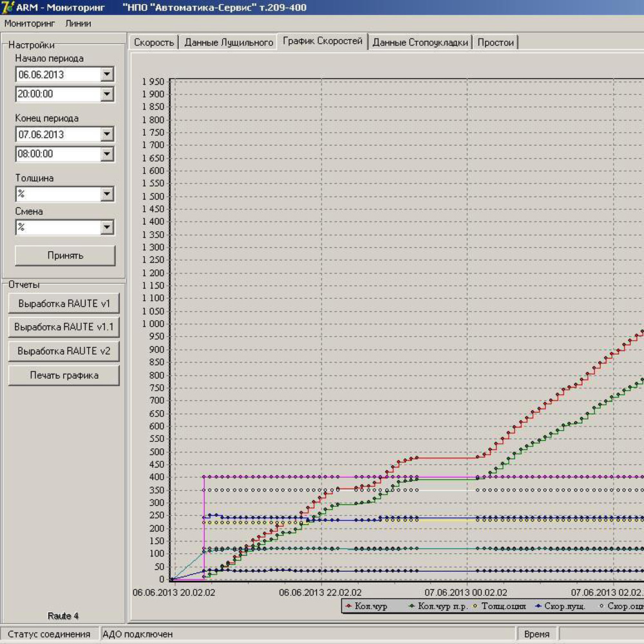Expand the end date 07.06.2013 dropdown
This screenshot has height=644, width=644.
[107, 134]
